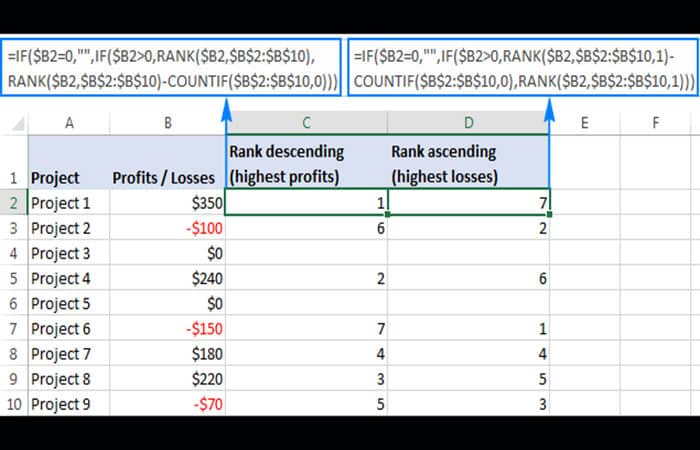The height and width of the screenshot is (450, 700).
Task: Click Project 5's $0 cell
Action: 167,303
